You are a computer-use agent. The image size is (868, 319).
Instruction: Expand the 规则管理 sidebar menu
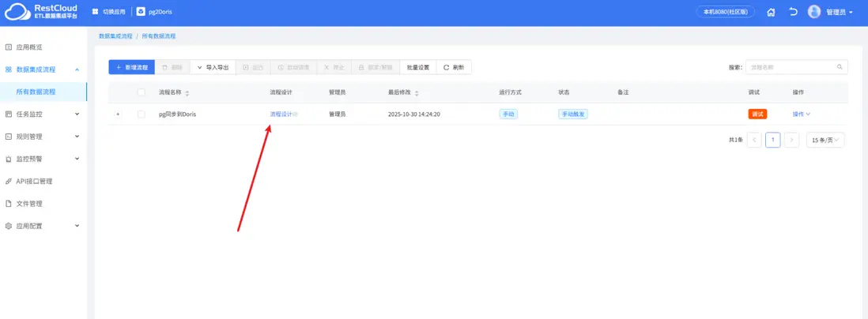[x=43, y=137]
